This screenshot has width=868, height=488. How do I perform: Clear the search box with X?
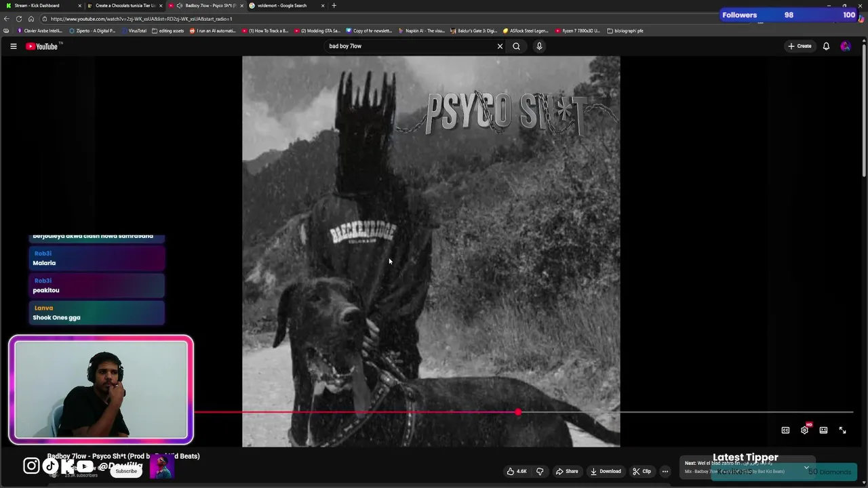(500, 46)
